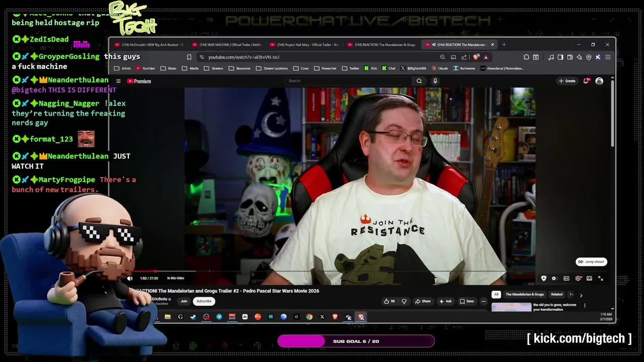Image resolution: width=644 pixels, height=362 pixels.
Task: Toggle the autoplay switch in player
Action: coord(554,278)
